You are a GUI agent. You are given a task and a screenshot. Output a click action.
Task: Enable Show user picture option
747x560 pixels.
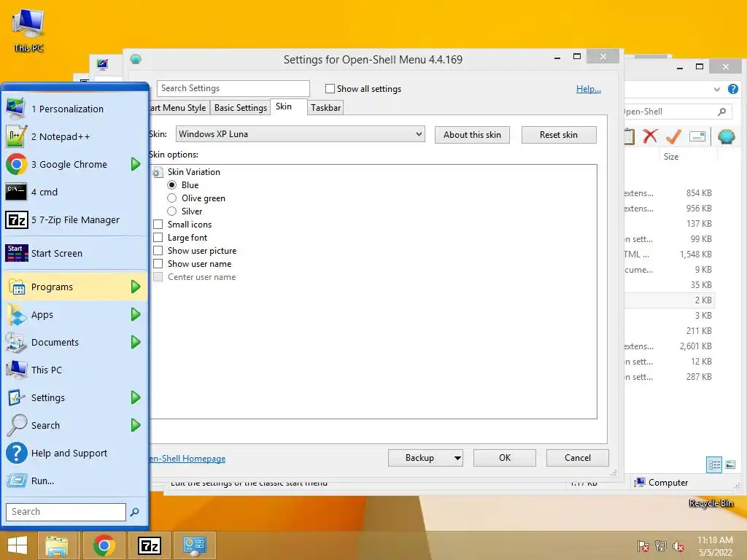click(x=158, y=251)
